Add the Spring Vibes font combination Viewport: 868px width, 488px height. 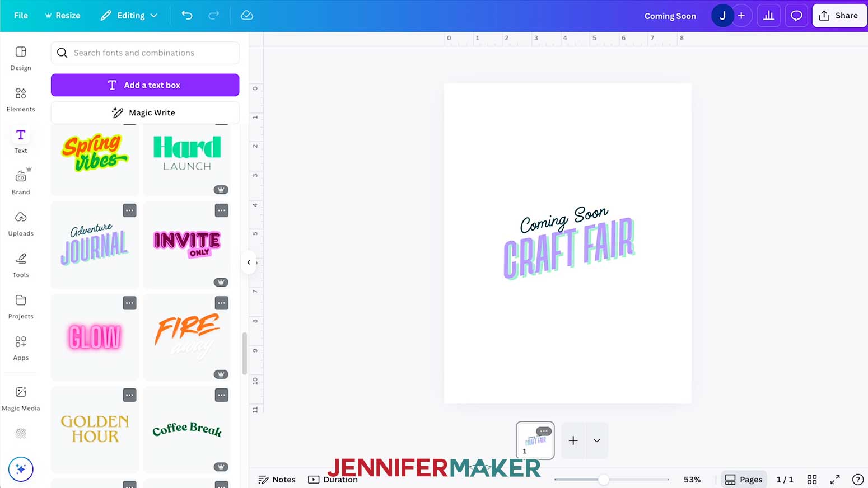pyautogui.click(x=95, y=152)
